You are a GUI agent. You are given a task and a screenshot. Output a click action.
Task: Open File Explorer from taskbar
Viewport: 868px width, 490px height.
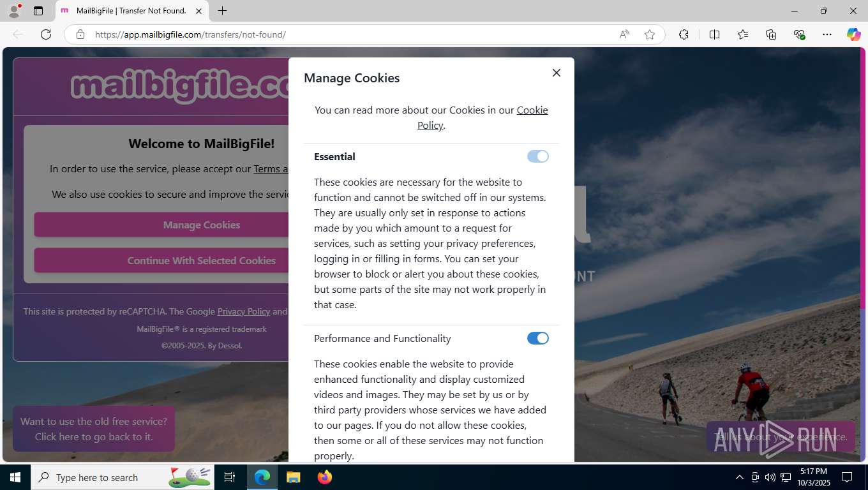click(x=293, y=477)
